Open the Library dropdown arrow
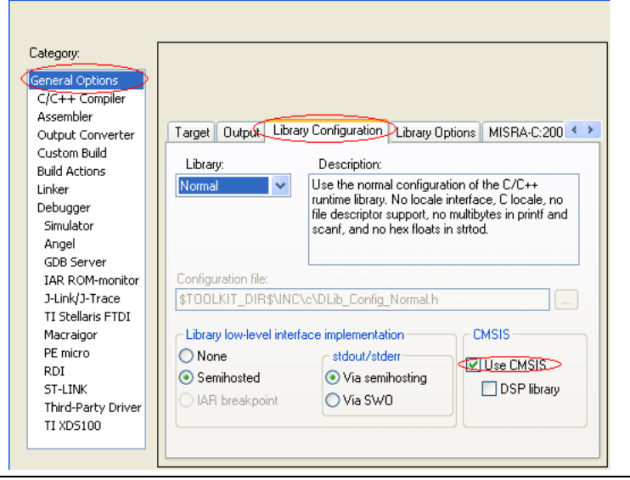Image resolution: width=630 pixels, height=480 pixels. click(280, 186)
